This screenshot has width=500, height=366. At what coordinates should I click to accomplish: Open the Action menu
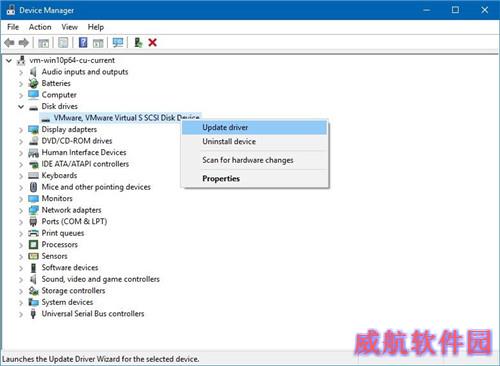[40, 27]
